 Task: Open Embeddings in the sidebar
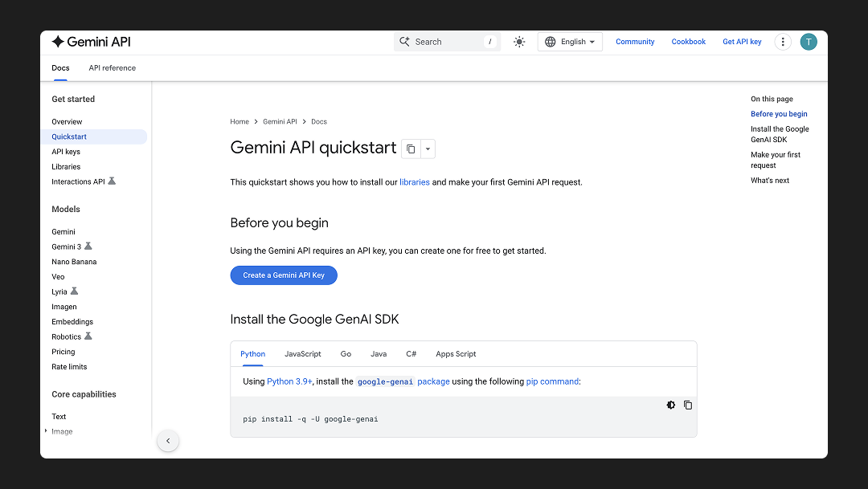(72, 321)
